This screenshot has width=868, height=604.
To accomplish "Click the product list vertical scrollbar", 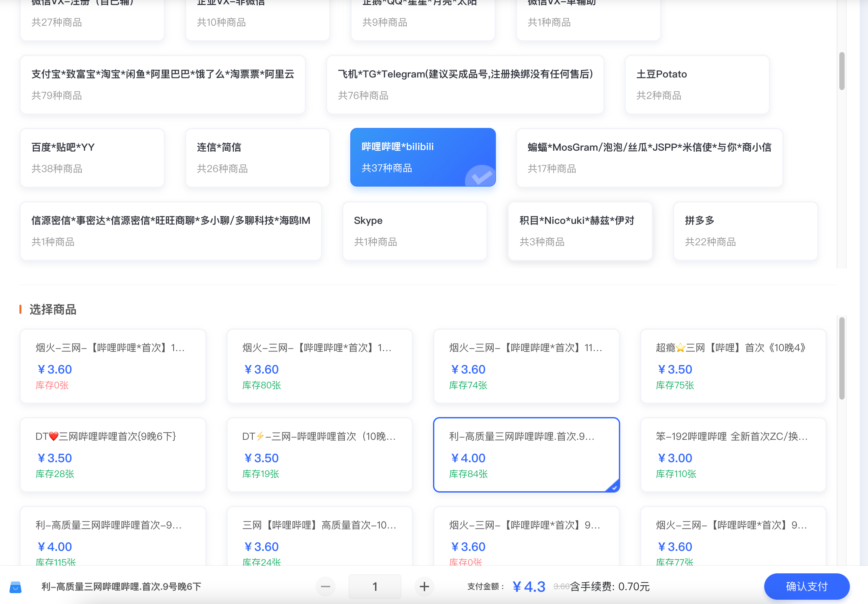I will 842,358.
